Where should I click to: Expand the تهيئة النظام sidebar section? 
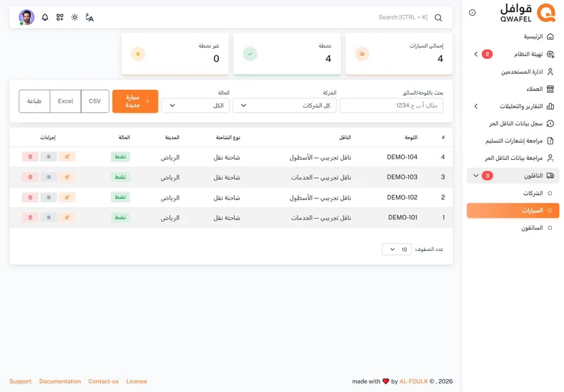513,54
